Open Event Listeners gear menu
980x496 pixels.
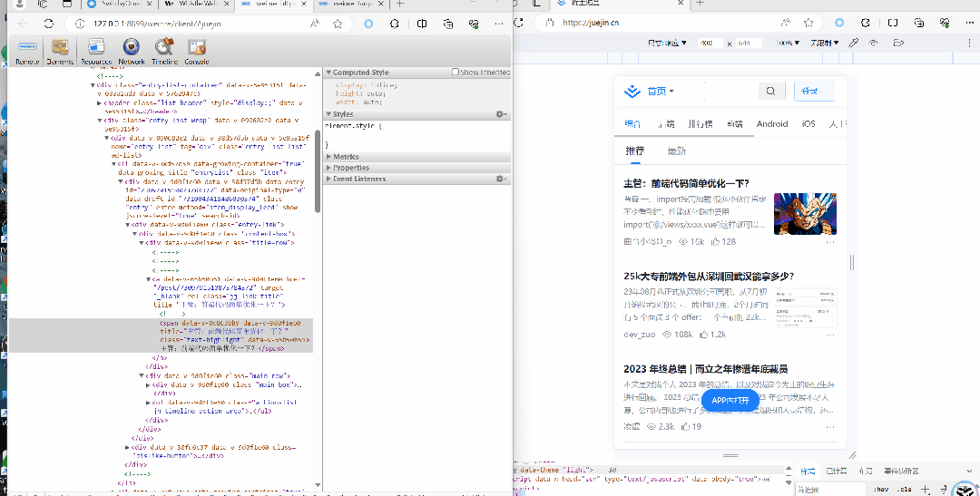[501, 179]
